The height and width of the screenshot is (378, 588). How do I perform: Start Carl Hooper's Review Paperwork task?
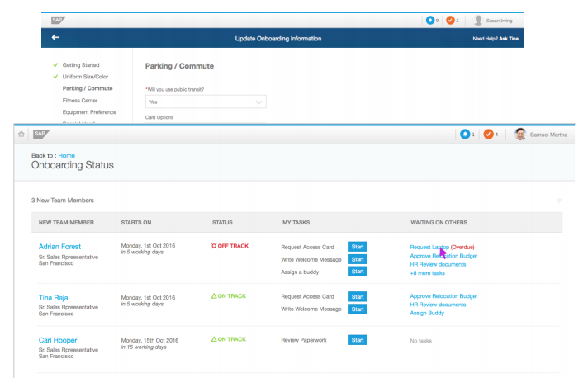click(357, 339)
